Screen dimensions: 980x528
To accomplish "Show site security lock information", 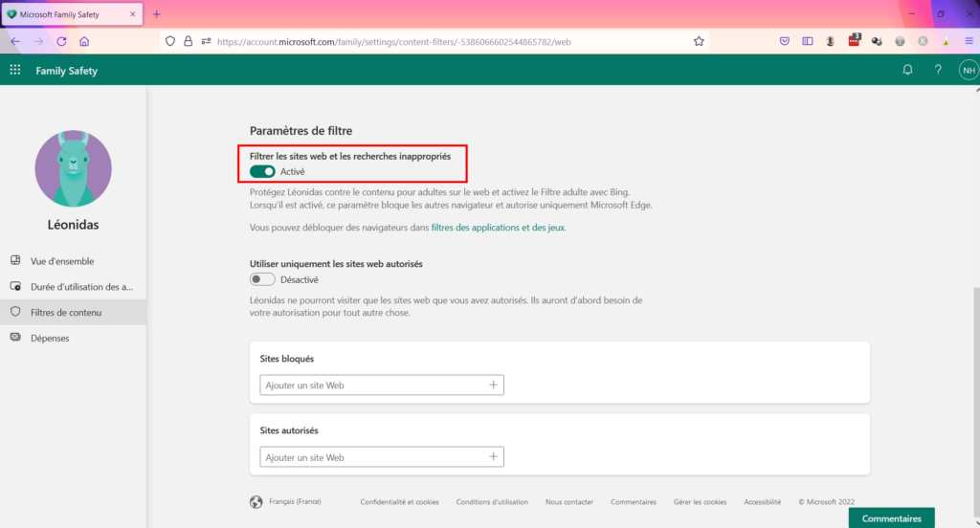I will 188,41.
